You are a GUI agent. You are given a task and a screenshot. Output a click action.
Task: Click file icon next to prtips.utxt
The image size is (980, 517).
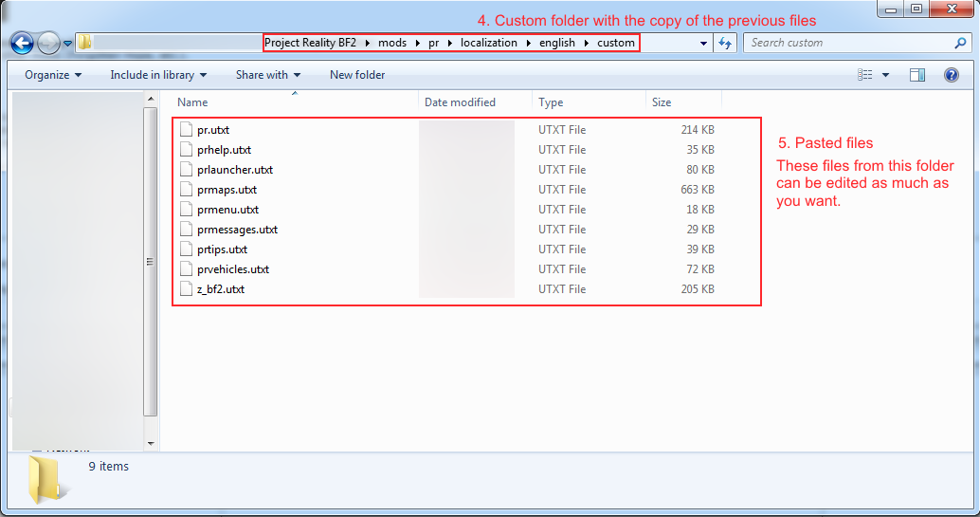[x=186, y=249]
